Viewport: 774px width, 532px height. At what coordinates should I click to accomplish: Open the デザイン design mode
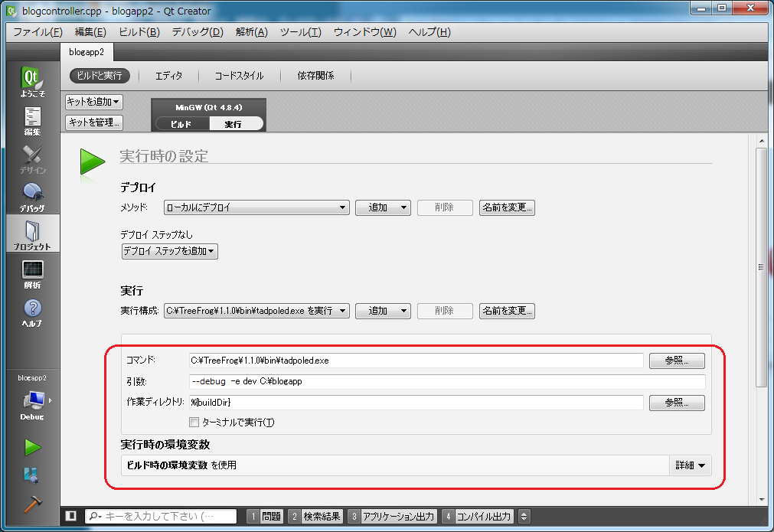point(33,159)
